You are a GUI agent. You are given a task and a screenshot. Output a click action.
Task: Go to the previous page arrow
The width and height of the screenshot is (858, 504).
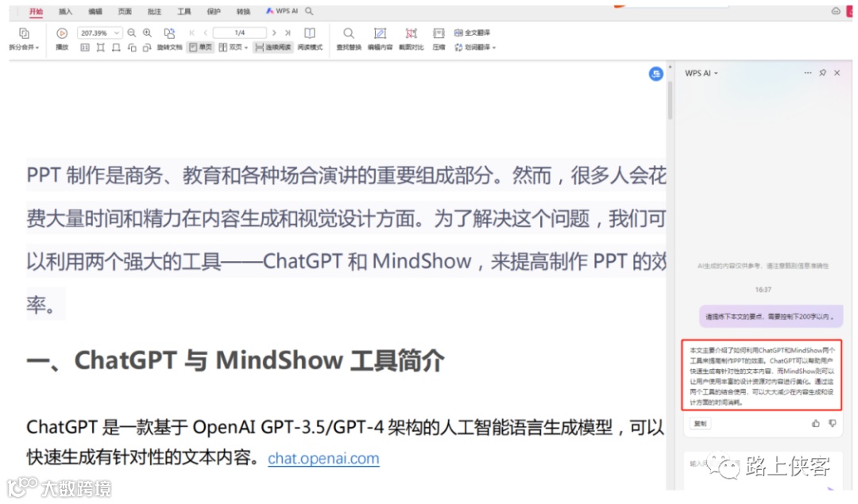tap(206, 33)
